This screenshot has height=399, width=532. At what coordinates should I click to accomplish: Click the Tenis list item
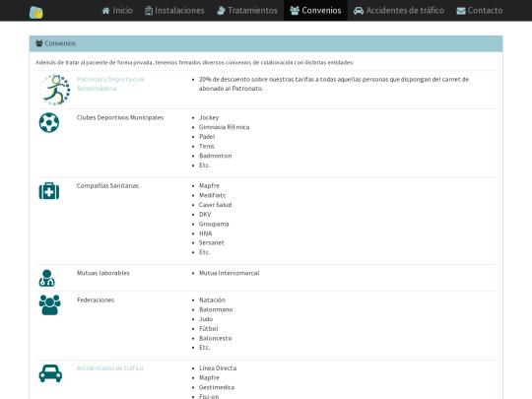click(206, 146)
